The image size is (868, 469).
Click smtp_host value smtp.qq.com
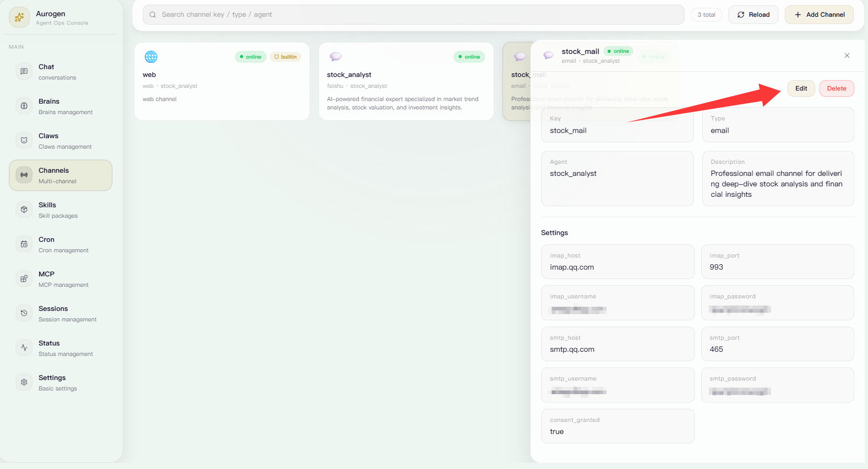pyautogui.click(x=573, y=349)
